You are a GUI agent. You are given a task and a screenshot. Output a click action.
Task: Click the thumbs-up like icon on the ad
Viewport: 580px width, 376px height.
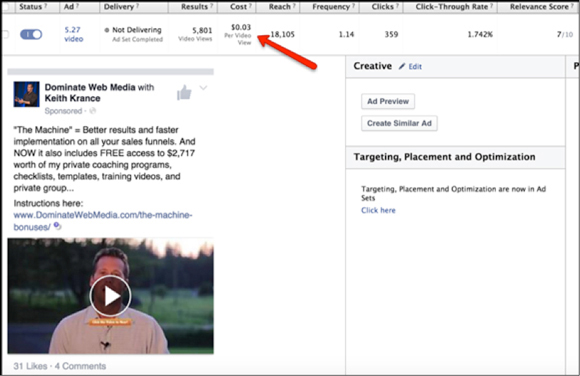coord(184,93)
